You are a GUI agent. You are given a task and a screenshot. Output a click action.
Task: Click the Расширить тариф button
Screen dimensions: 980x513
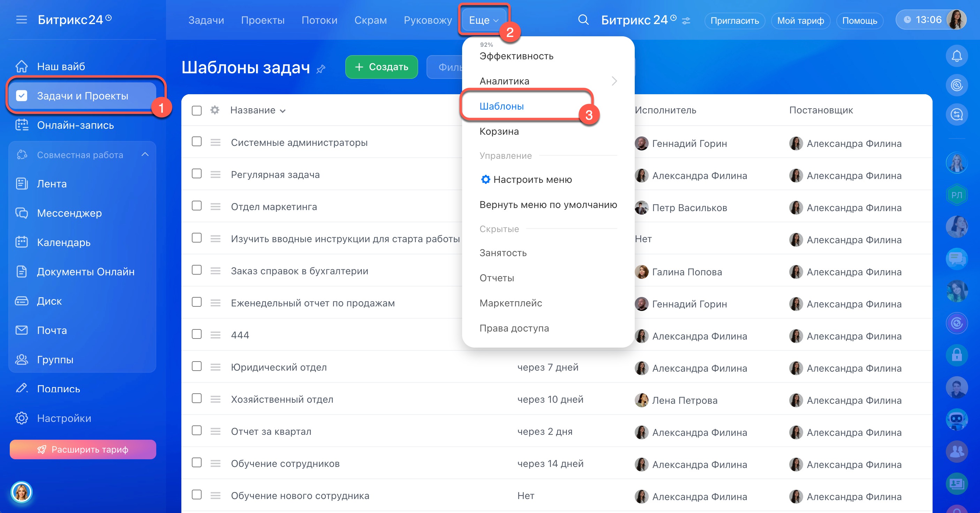pyautogui.click(x=83, y=449)
